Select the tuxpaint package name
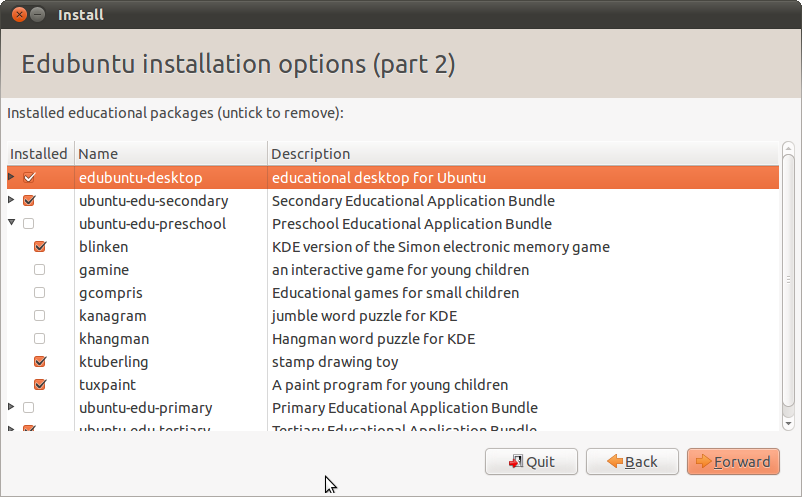The height and width of the screenshot is (497, 802). click(x=107, y=385)
